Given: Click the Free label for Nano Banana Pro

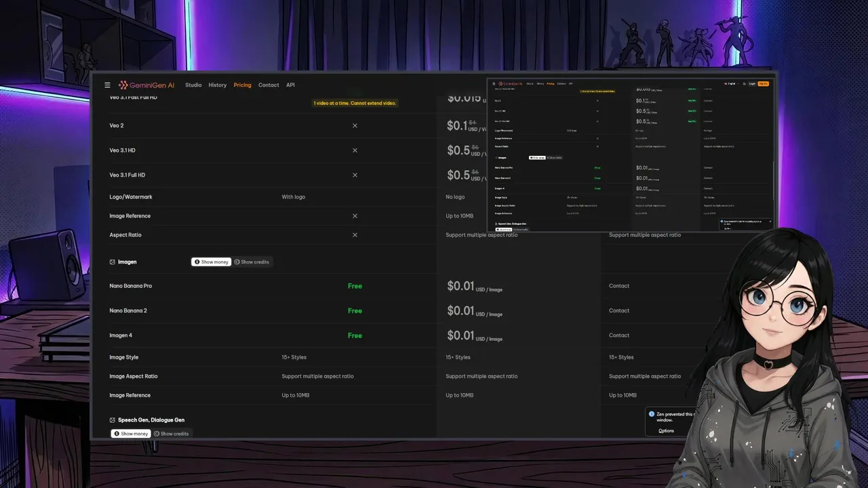Looking at the screenshot, I should pos(355,286).
